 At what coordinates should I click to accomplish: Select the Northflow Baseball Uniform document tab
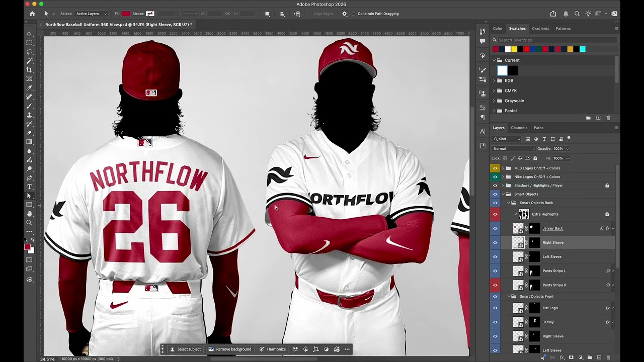tap(118, 24)
